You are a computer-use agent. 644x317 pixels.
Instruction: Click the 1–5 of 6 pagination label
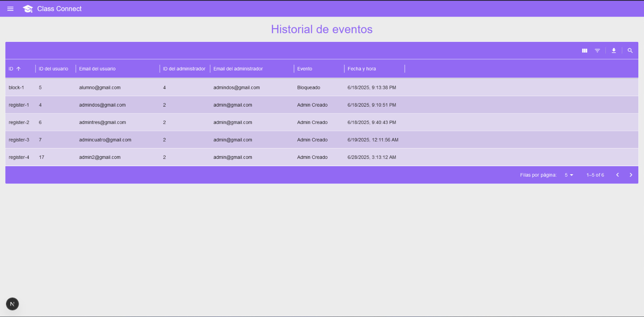(x=595, y=175)
